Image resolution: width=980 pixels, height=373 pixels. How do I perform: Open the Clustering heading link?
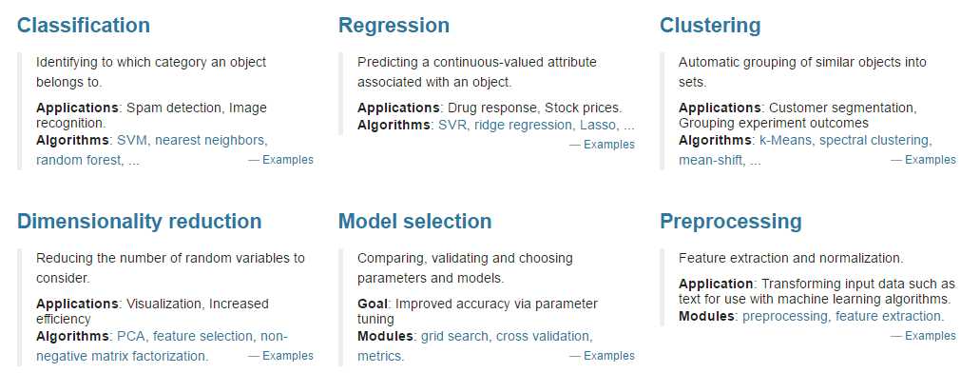[710, 25]
